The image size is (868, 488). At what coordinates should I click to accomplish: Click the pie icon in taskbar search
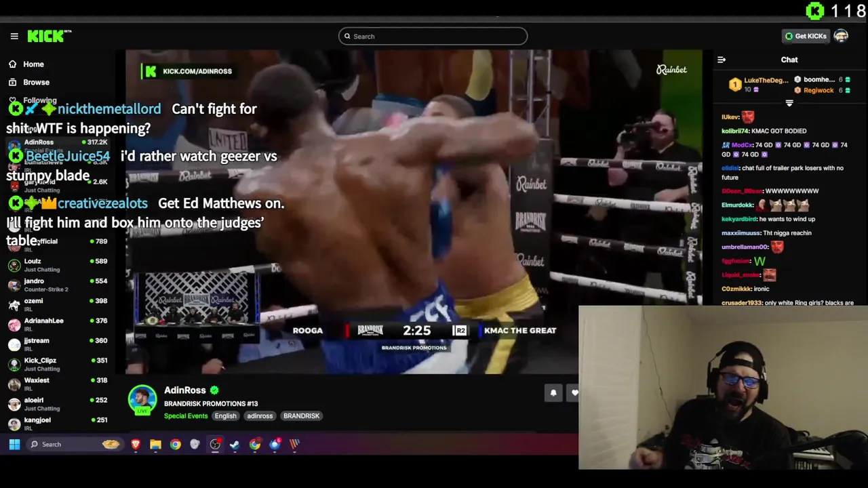111,445
